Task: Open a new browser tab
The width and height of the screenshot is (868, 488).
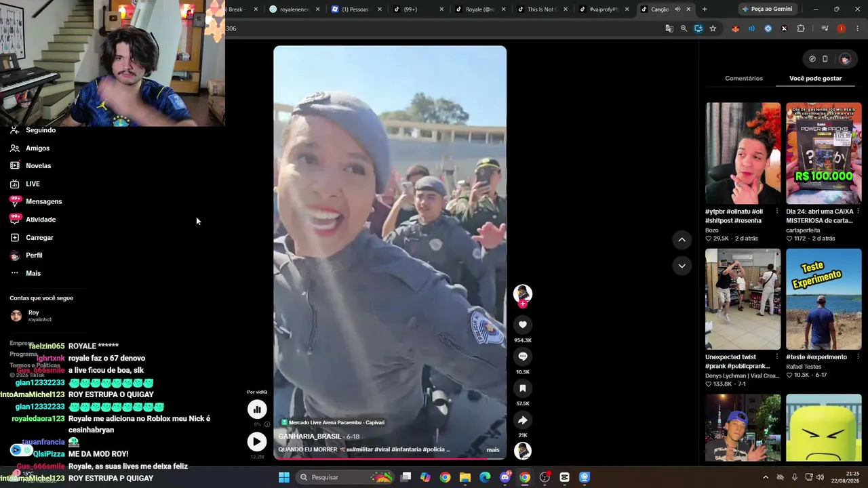Action: pyautogui.click(x=705, y=9)
